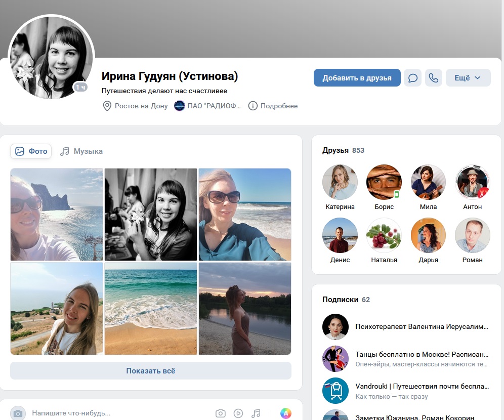The image size is (504, 420).
Task: Open Vandrouki Путешествия community link
Action: tap(422, 386)
